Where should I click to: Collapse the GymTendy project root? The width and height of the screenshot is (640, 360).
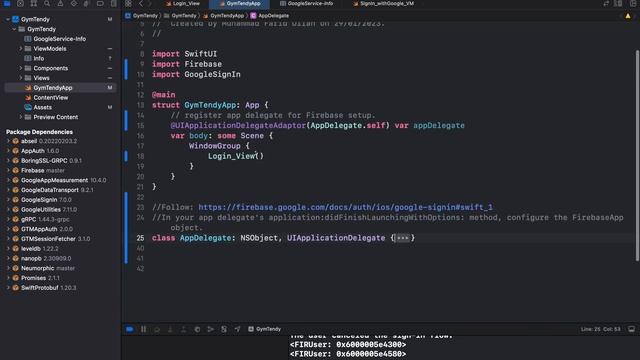click(8, 19)
